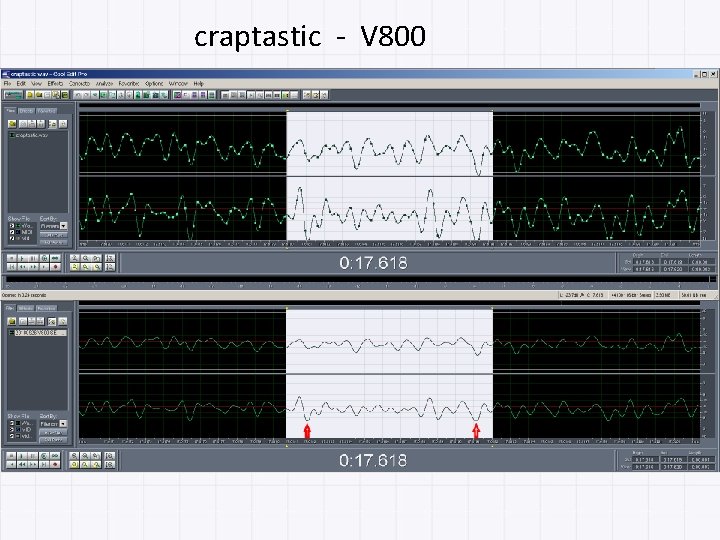Click Play Looped in lower editor transport
Screen dimensions: 720x540
coord(55,456)
